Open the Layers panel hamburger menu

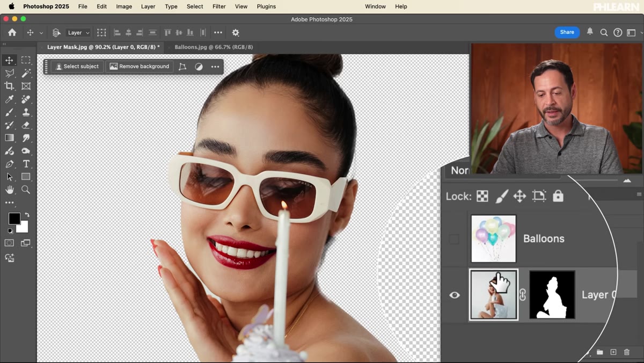click(x=639, y=194)
